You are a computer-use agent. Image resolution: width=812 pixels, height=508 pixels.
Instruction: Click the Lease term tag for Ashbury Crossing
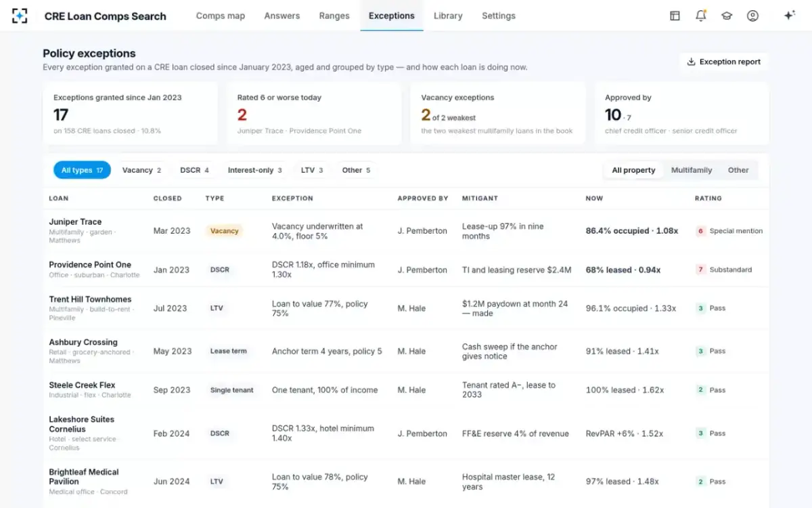pyautogui.click(x=229, y=351)
